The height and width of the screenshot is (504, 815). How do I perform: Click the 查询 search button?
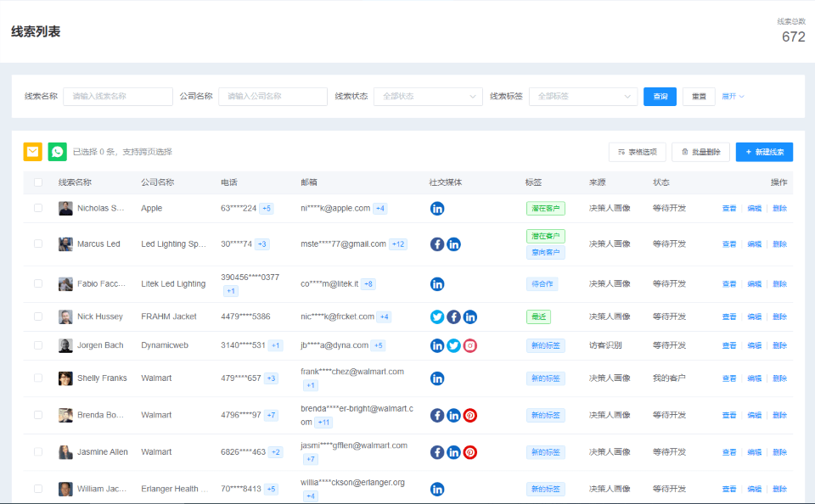[660, 97]
